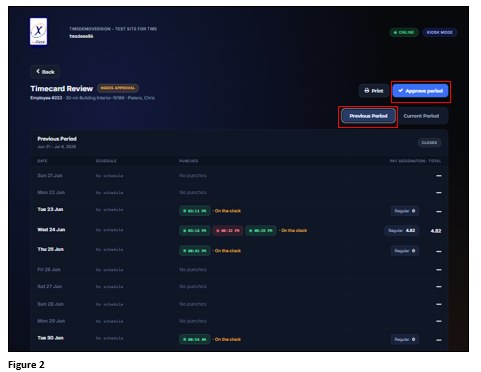Viewport: 481px width, 372px height.
Task: Click "No schedule" on Wed 24 Jun row
Action: pos(110,230)
